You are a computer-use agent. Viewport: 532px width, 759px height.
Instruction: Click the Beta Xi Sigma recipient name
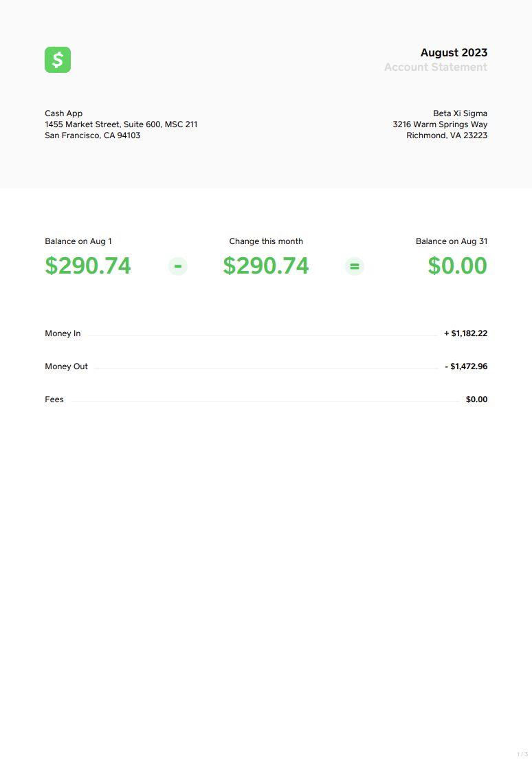coord(460,113)
